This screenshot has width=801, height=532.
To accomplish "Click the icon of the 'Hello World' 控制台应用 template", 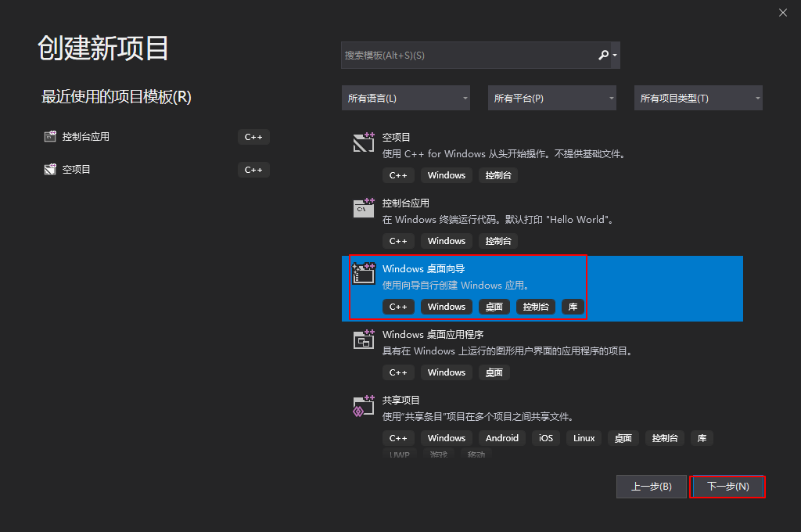I will (x=364, y=208).
